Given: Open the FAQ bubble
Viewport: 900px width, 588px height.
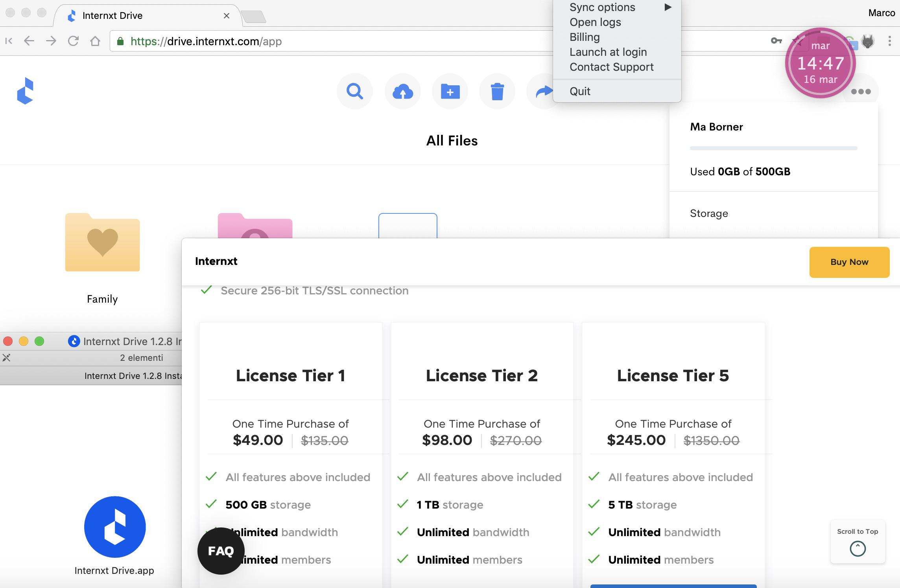Looking at the screenshot, I should (x=220, y=551).
